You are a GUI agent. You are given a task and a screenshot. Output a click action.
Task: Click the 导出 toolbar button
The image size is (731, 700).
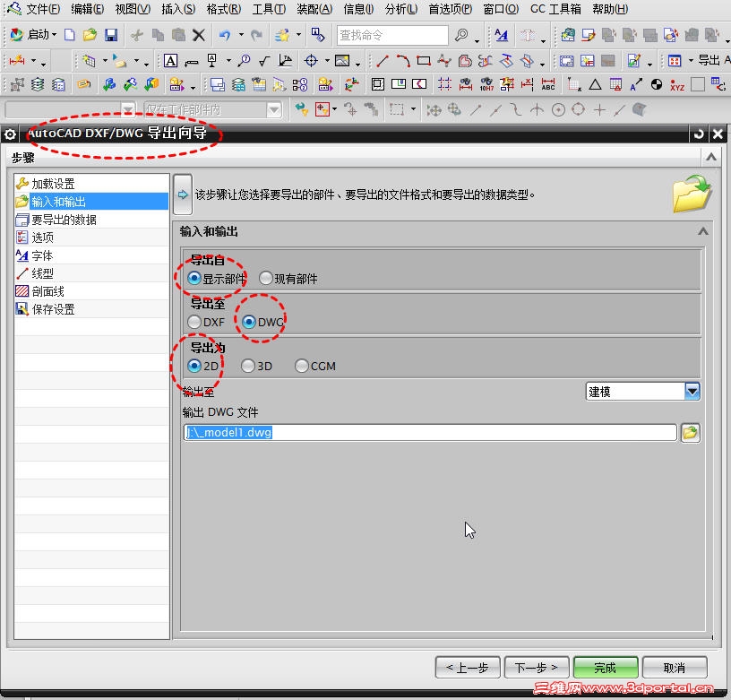click(x=709, y=60)
